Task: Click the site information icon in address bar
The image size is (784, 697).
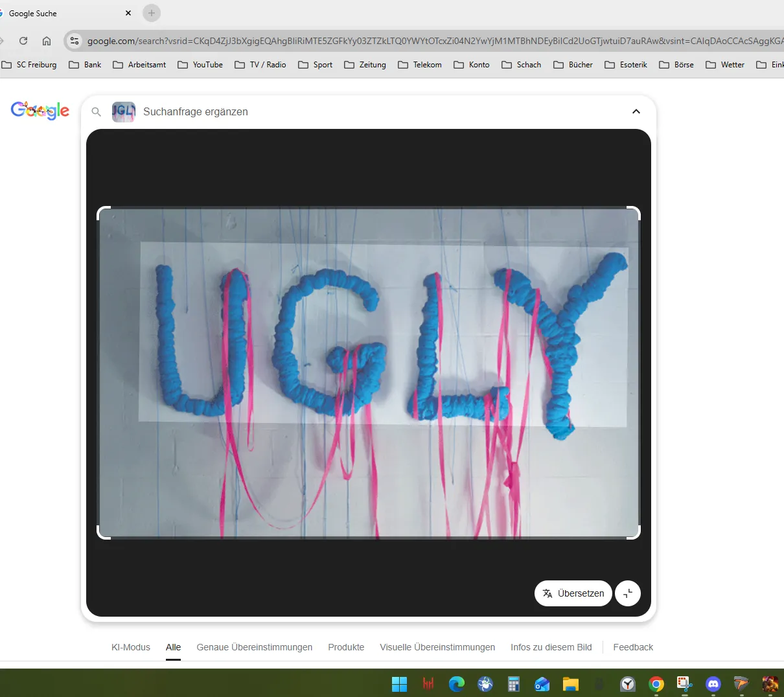Action: point(75,40)
